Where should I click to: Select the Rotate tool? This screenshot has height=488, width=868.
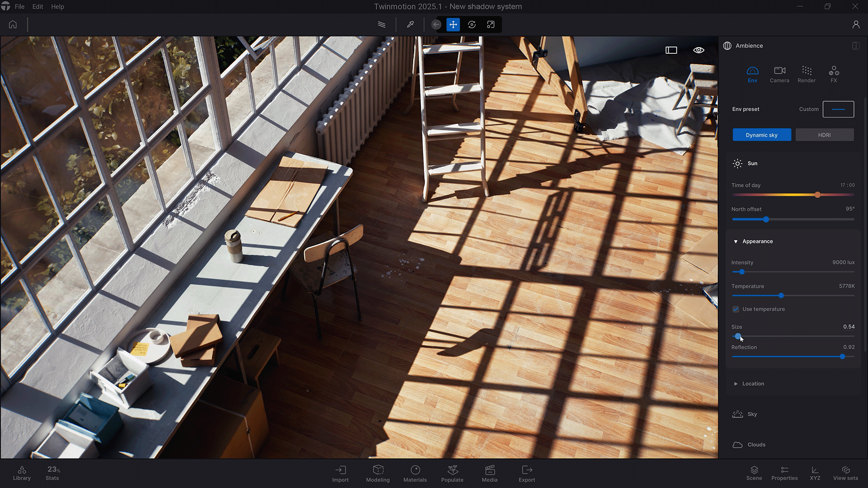[472, 24]
